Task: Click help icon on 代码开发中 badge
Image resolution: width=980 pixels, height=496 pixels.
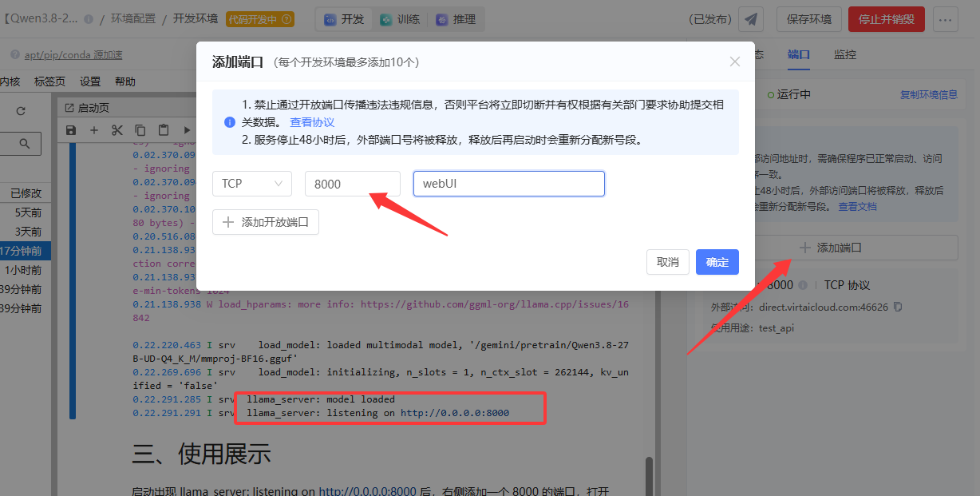Action: tap(287, 19)
